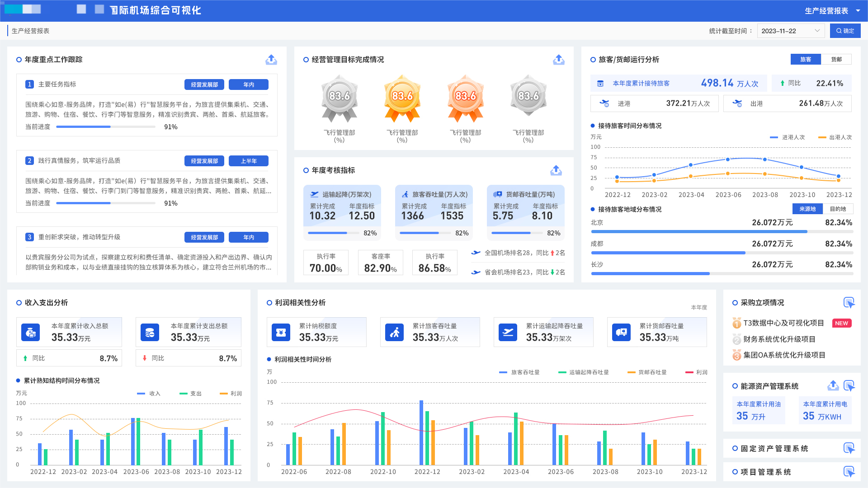Open 固定资产管理系统 pointer icon
The height and width of the screenshot is (488, 868).
(849, 448)
